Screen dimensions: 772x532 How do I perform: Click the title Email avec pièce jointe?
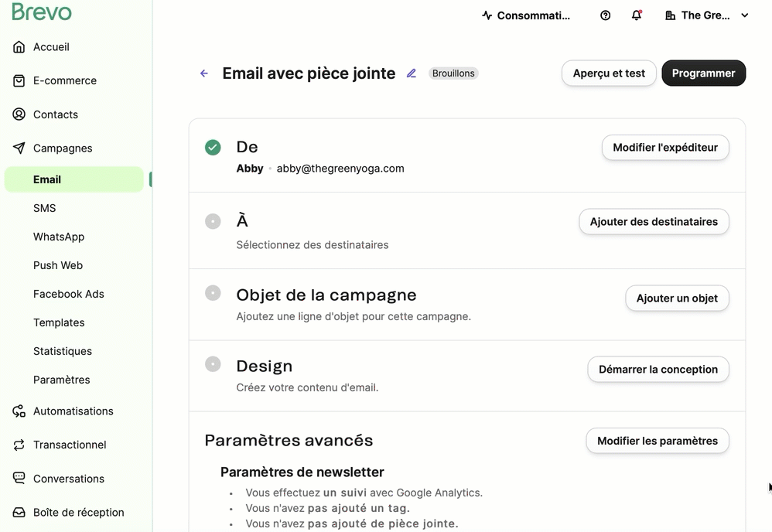(309, 73)
